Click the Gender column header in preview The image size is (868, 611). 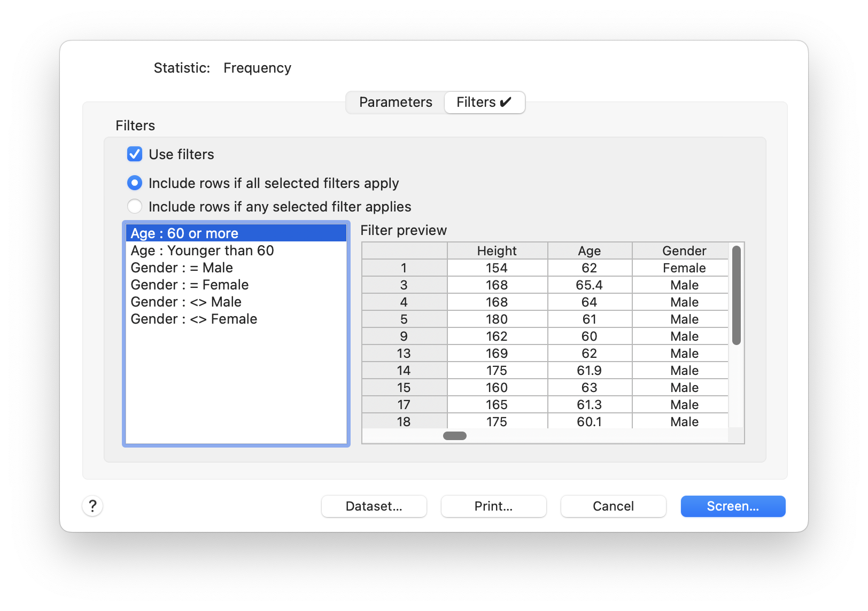pyautogui.click(x=684, y=251)
